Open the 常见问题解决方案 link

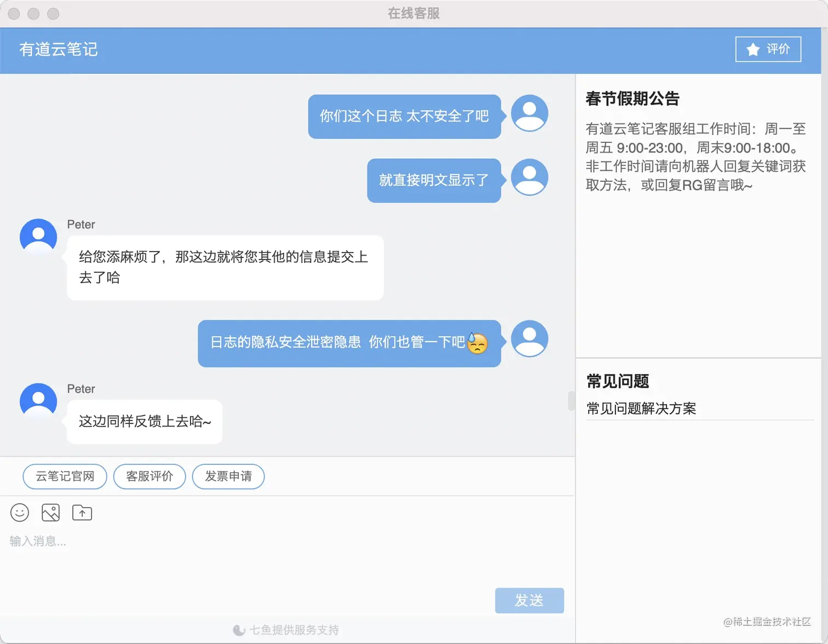pos(641,409)
